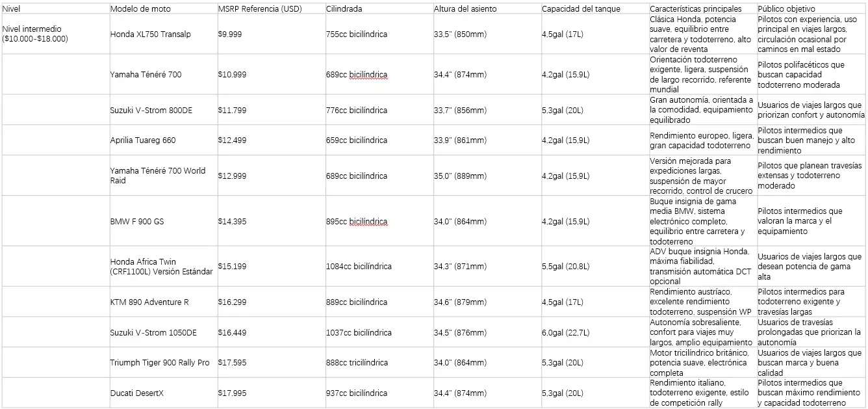The width and height of the screenshot is (868, 409).
Task: Click the Ducati DesertX model cell
Action: [162, 393]
